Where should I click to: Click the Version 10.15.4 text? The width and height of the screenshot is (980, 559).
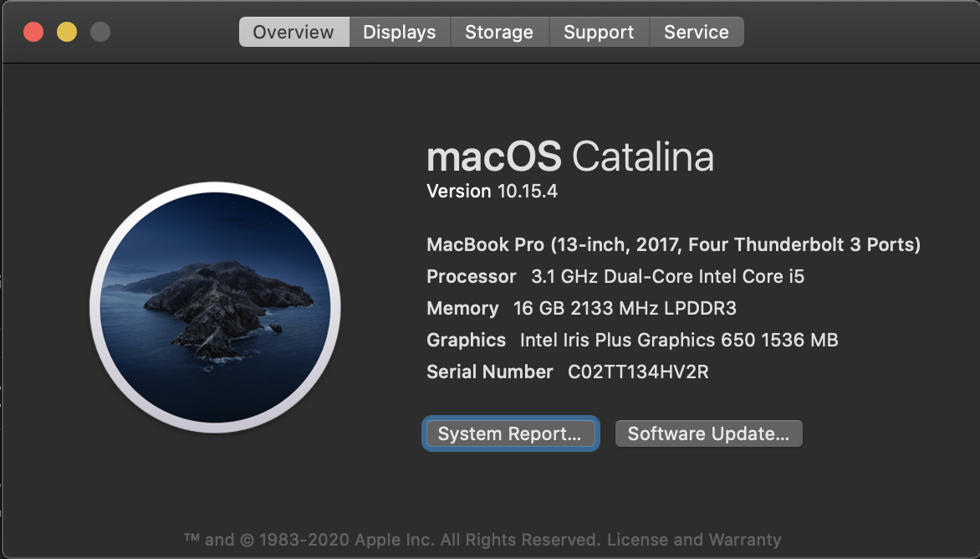click(492, 192)
